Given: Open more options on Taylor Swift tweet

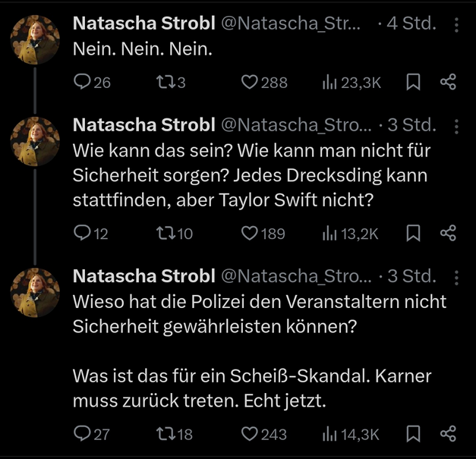Looking at the screenshot, I should pos(456,126).
